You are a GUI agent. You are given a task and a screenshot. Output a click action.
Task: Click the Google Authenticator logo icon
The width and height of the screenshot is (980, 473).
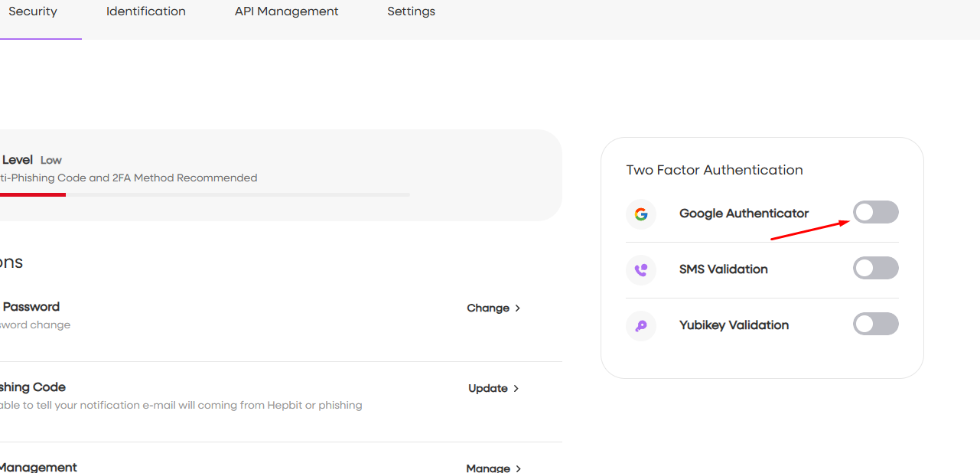tap(641, 214)
